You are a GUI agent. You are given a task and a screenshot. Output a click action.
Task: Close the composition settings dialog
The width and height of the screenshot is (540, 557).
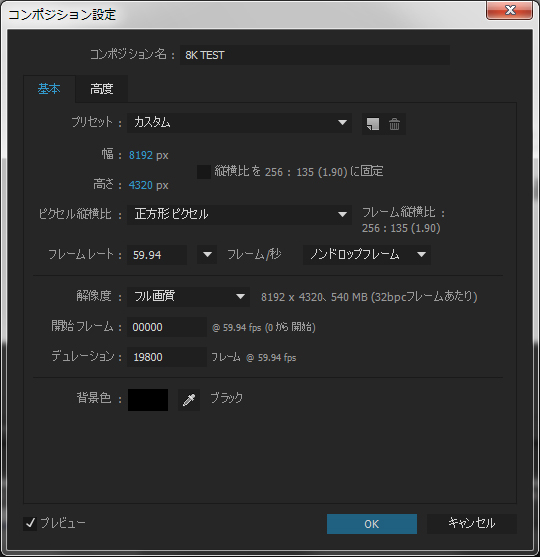click(x=509, y=10)
